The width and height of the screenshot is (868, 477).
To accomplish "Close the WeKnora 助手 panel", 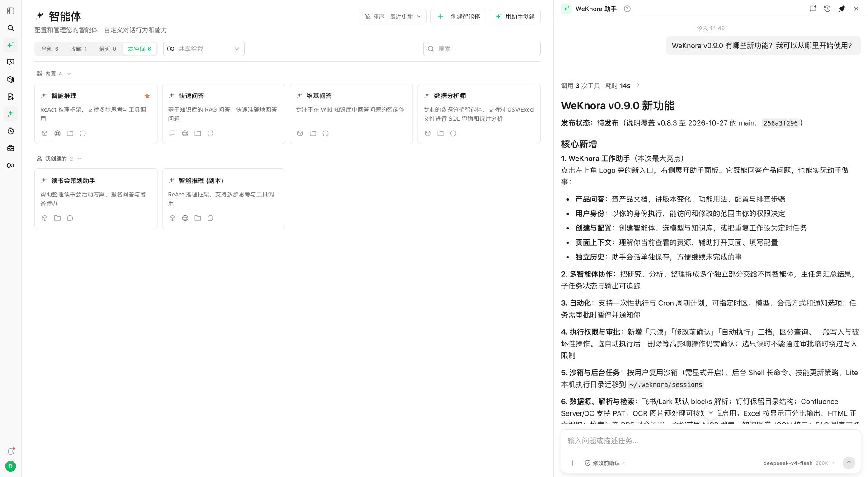I will pos(856,9).
